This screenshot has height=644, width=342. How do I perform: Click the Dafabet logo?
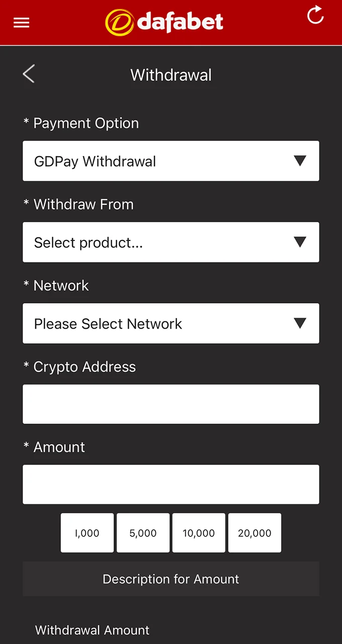click(x=164, y=23)
